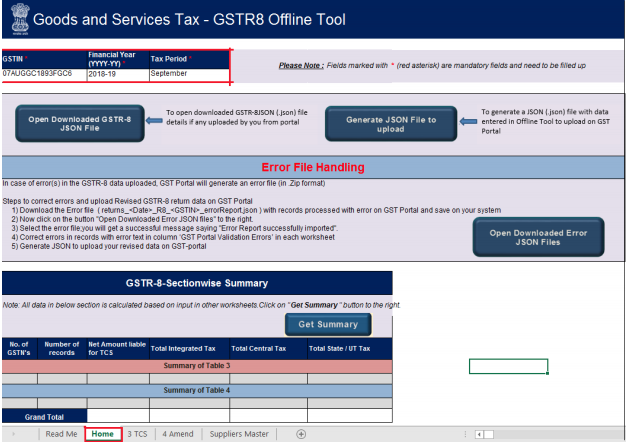
Task: Click the No. of GSTN's column header
Action: point(19,349)
